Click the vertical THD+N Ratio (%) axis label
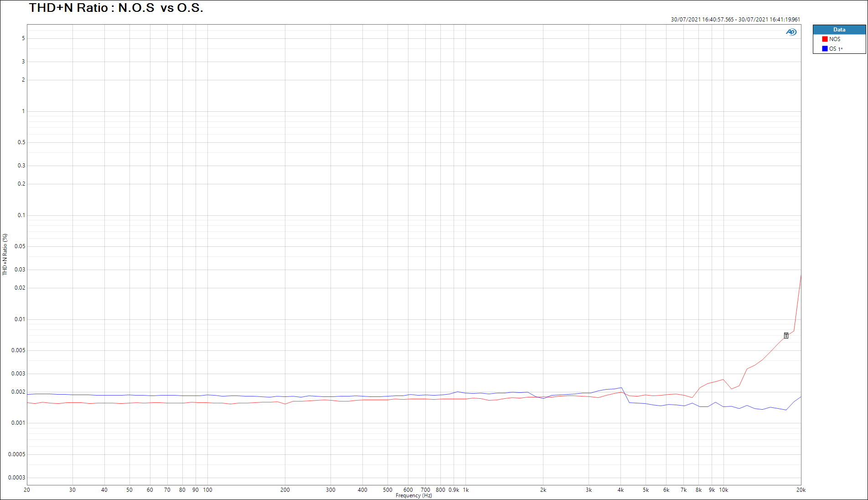This screenshot has height=500, width=868. 5,254
